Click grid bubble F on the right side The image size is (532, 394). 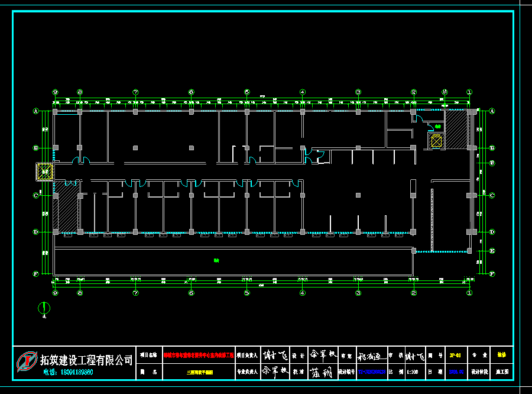tap(492, 273)
